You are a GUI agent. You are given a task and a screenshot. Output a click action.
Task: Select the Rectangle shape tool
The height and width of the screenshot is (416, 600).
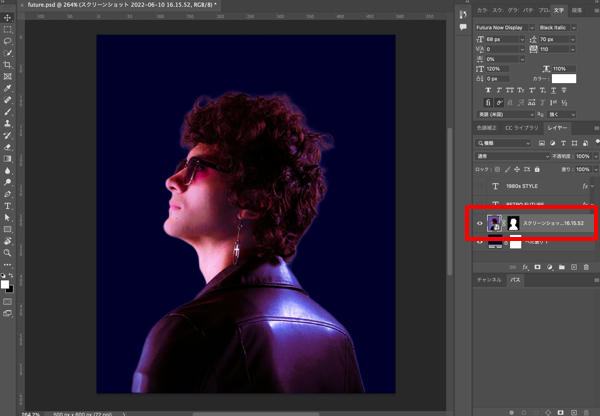click(x=7, y=230)
